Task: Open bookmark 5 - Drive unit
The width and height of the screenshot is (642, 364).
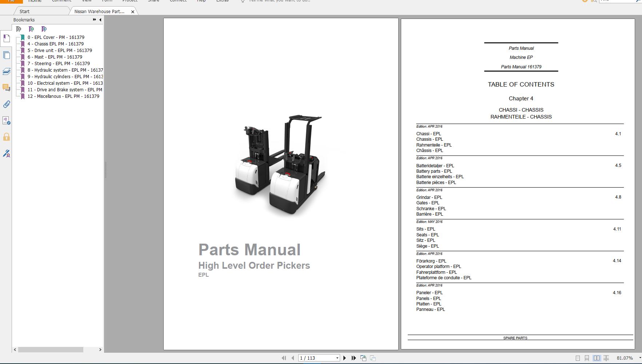Action: click(x=60, y=51)
